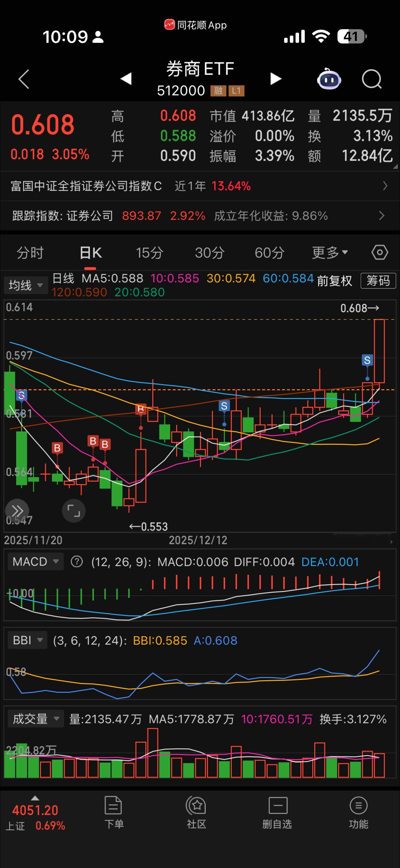Go back using the left chevron
This screenshot has height=868, width=400.
point(23,80)
